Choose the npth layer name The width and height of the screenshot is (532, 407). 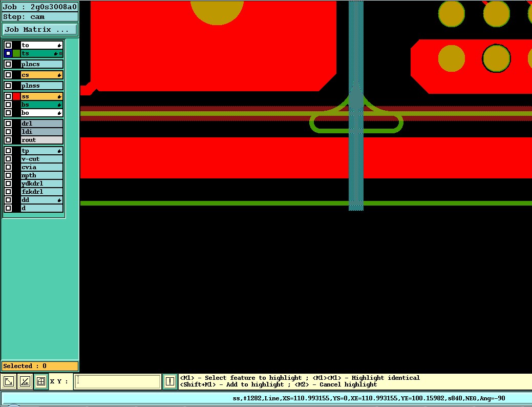pos(42,175)
